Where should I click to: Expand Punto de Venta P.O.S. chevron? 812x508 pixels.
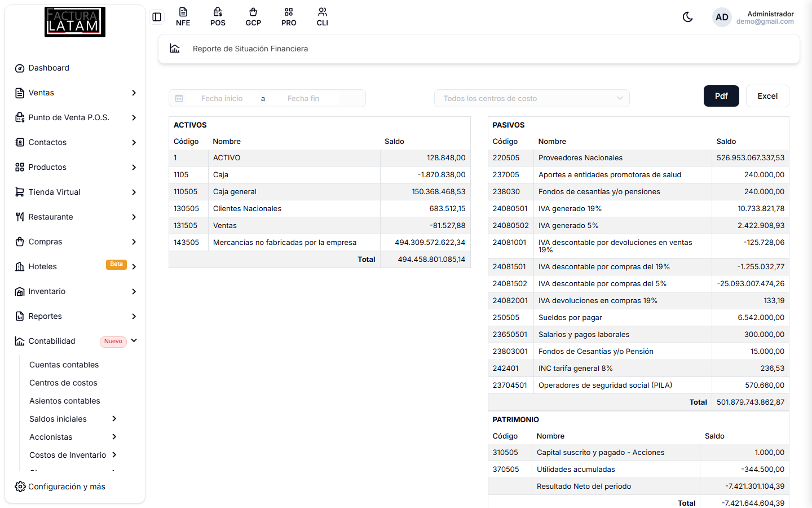point(134,117)
